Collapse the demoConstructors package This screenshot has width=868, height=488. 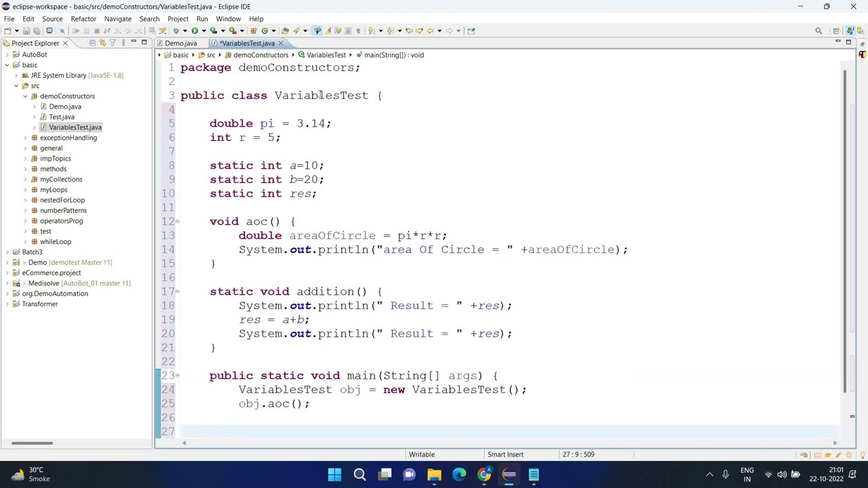pos(25,96)
